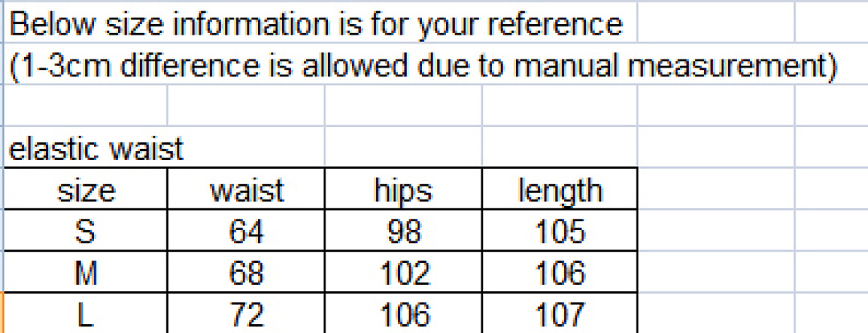The width and height of the screenshot is (868, 333).
Task: Select the hips value 98 cell
Action: tap(403, 230)
